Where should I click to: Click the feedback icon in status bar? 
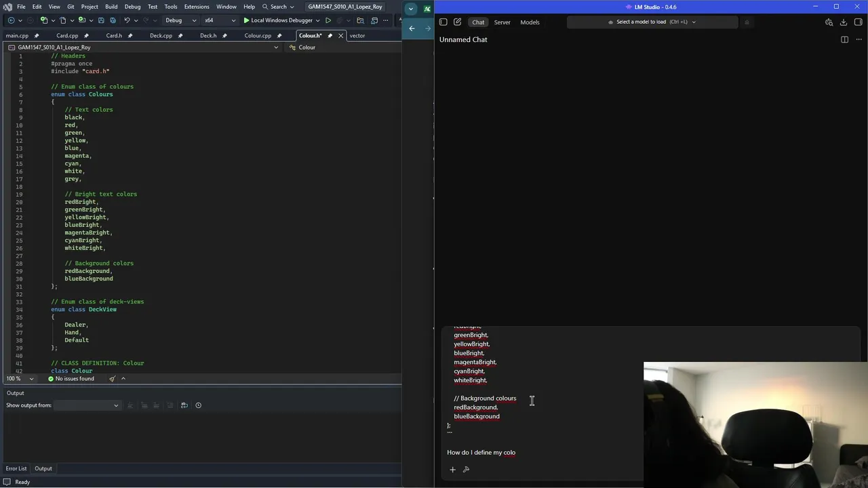(x=7, y=482)
